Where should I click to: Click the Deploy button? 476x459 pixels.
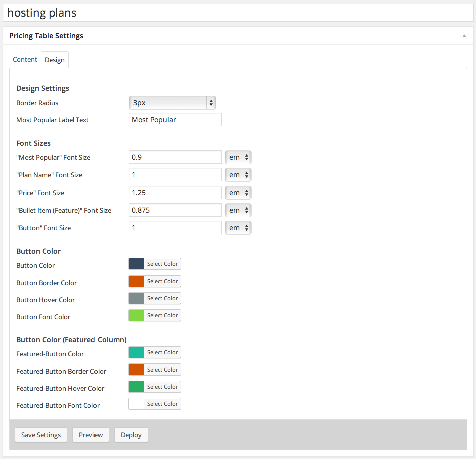131,435
